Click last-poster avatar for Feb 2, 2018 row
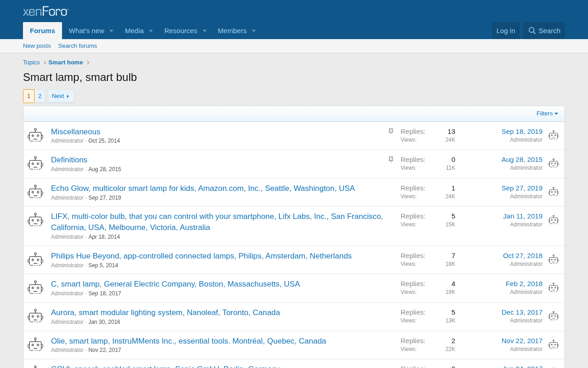The height and width of the screenshot is (368, 588). click(554, 288)
